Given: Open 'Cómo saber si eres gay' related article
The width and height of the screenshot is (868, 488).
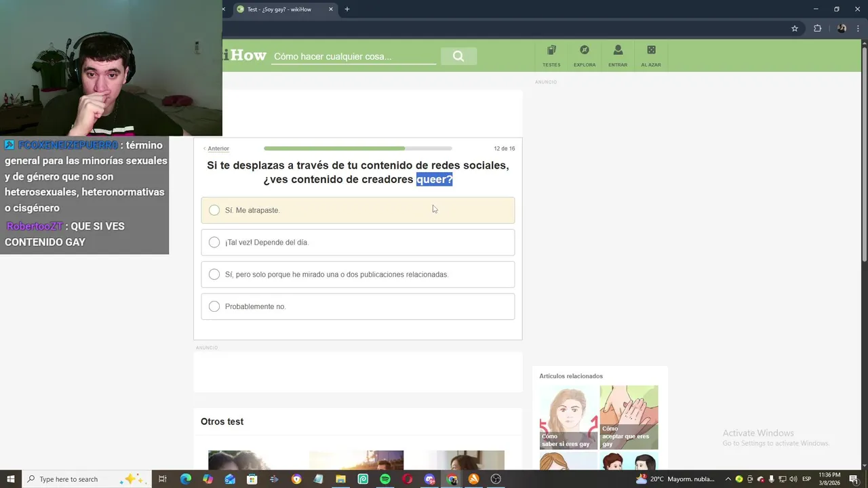Looking at the screenshot, I should tap(568, 418).
